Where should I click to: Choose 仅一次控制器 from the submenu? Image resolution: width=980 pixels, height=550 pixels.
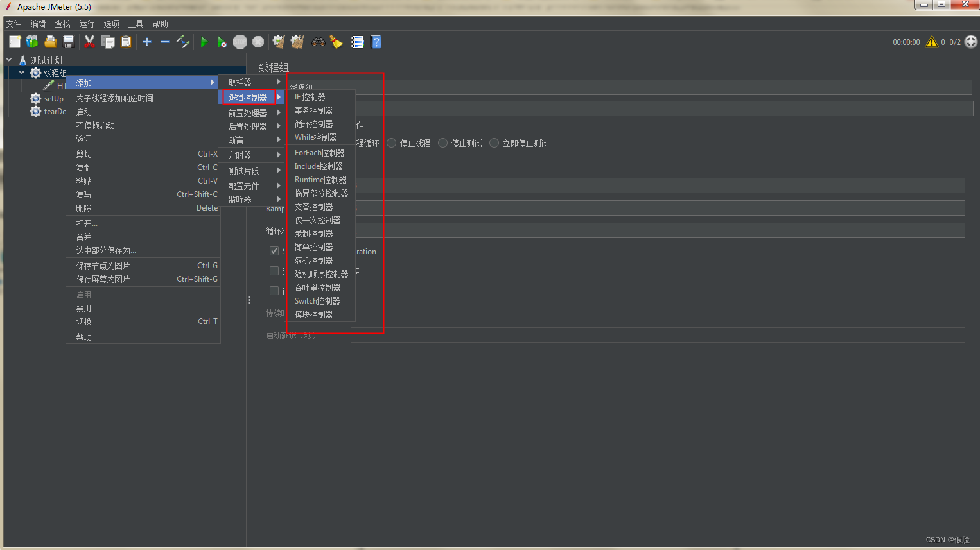(320, 220)
